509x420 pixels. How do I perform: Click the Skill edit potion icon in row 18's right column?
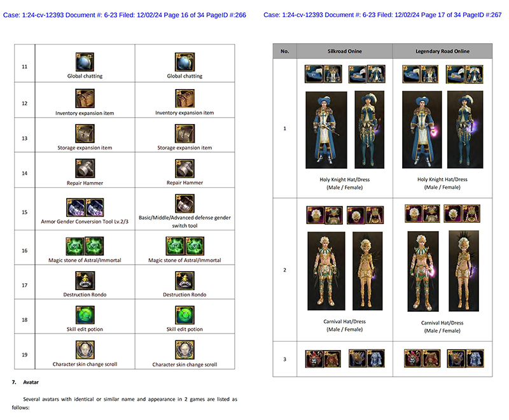[185, 315]
